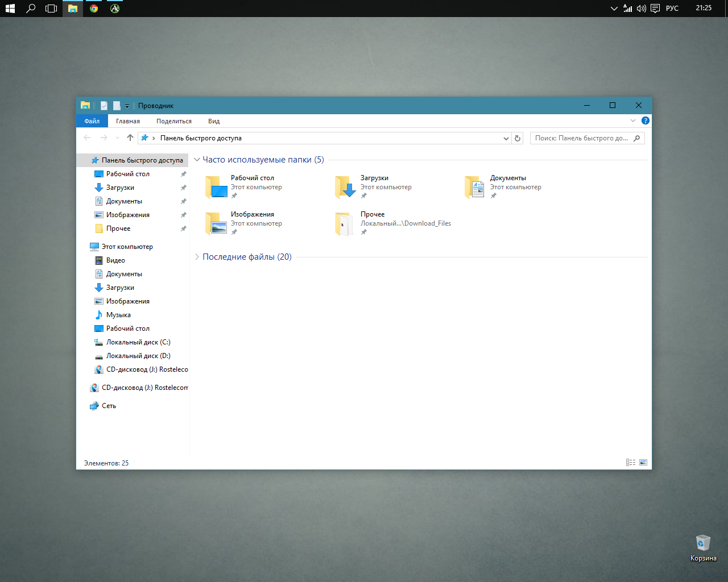Open recent locations dropdown arrow
Screen dimensions: 728x582
(117, 138)
